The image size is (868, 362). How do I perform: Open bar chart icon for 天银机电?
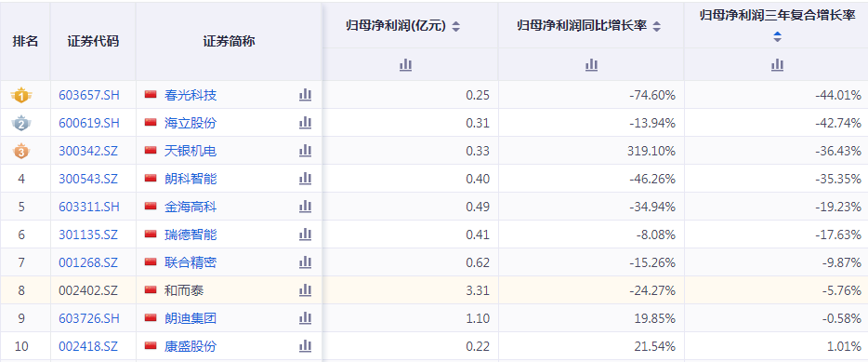[x=305, y=150]
